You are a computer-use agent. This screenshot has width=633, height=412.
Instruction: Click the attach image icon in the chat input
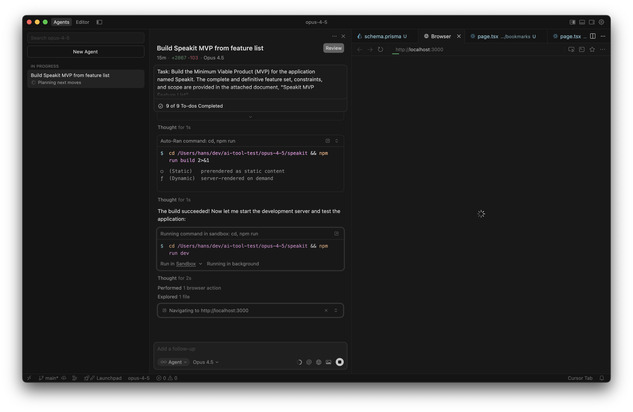tap(329, 362)
